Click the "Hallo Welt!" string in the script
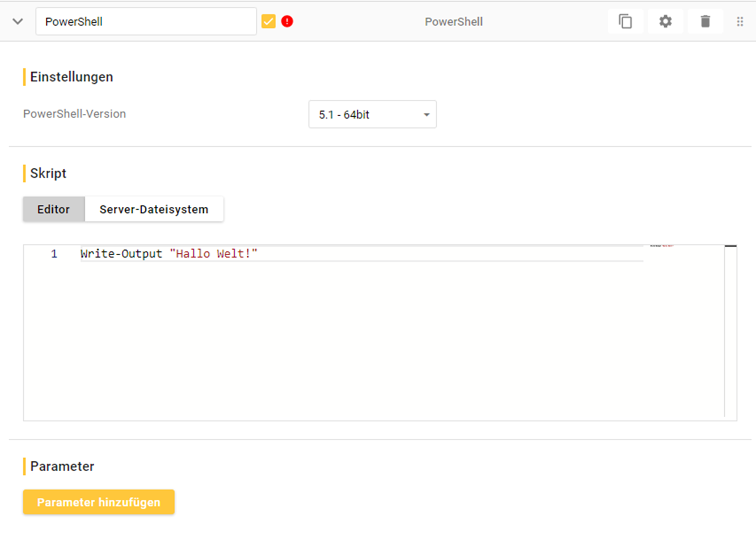The image size is (756, 547). (x=213, y=254)
